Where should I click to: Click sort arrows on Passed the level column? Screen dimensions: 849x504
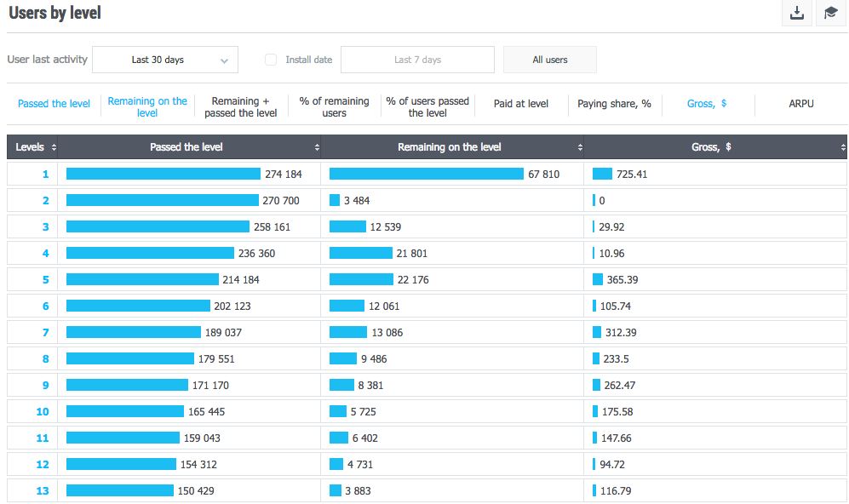coord(317,147)
